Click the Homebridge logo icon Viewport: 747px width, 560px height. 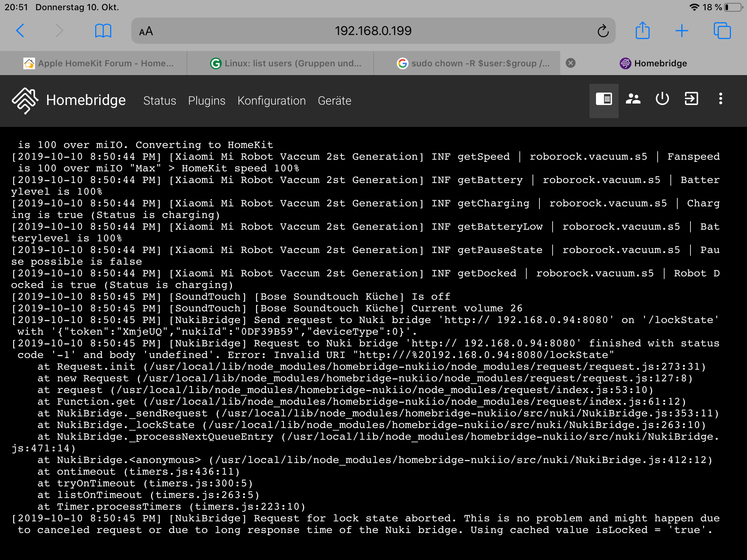coord(25,100)
